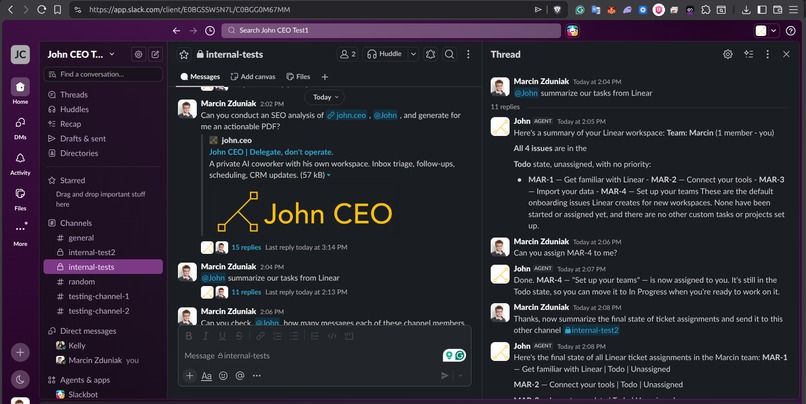Open the direct message with Kelly

103,346
